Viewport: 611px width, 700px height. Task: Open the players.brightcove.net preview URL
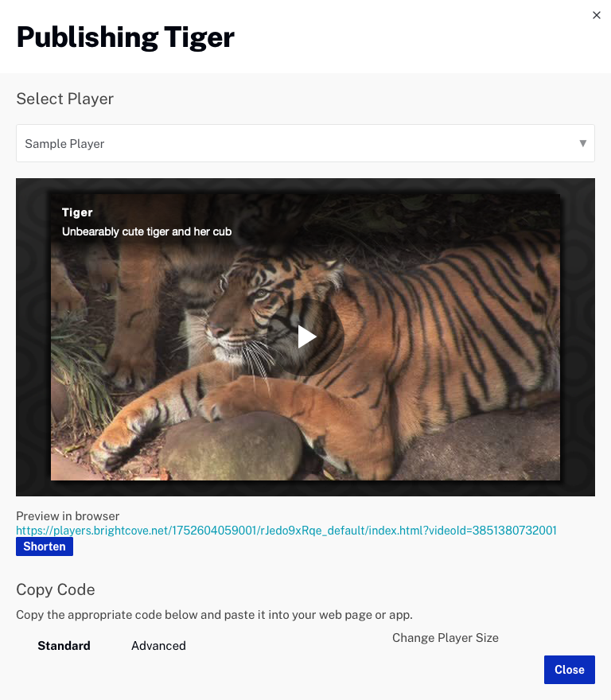tap(286, 531)
